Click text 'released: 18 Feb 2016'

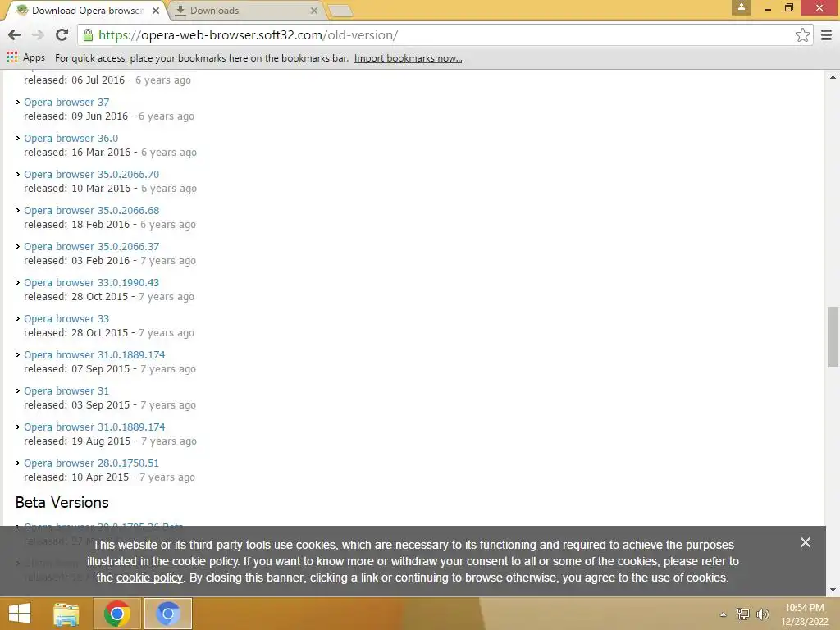click(x=76, y=225)
